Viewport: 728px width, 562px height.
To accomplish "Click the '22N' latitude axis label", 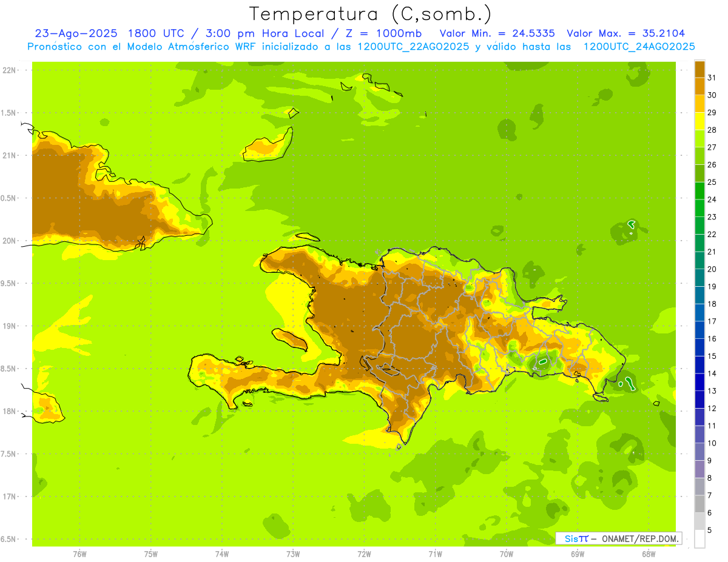I will point(9,70).
